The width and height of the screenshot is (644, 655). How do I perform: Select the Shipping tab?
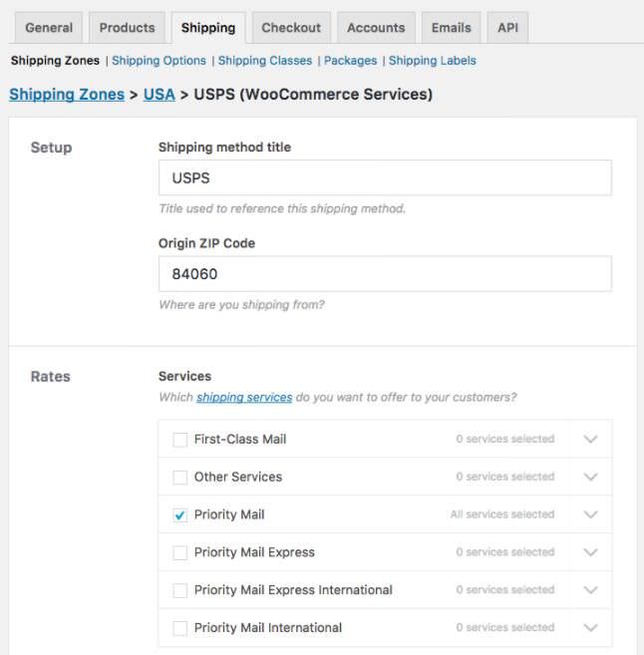pyautogui.click(x=208, y=28)
